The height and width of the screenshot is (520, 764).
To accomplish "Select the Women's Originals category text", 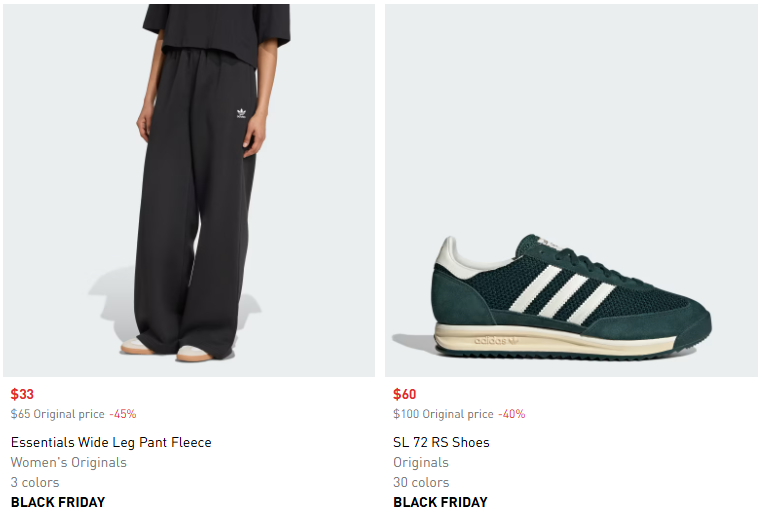I will coord(69,462).
